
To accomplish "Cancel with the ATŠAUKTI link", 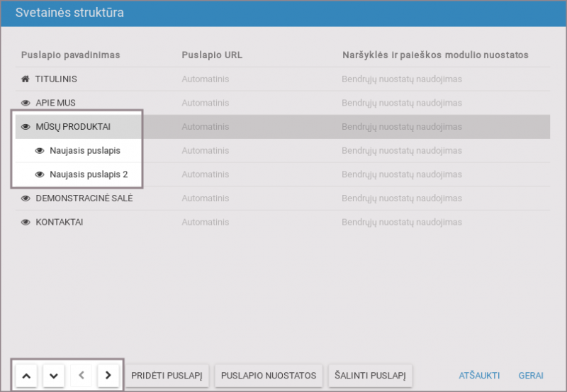I will [x=479, y=376].
